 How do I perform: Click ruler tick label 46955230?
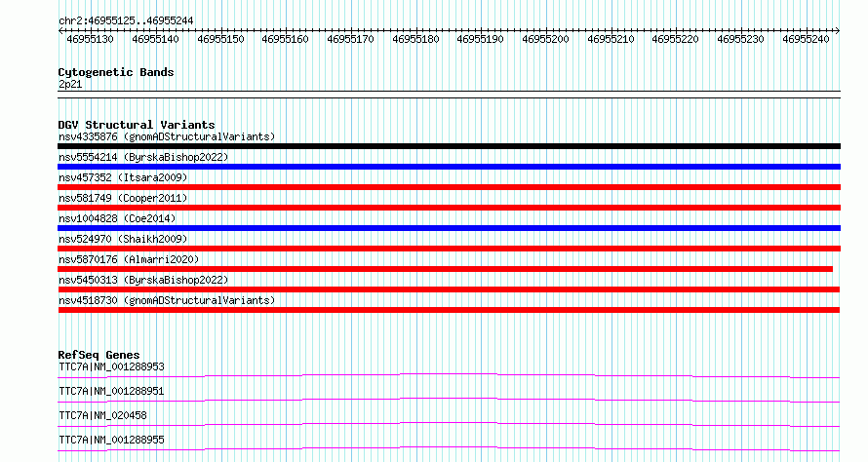(740, 39)
